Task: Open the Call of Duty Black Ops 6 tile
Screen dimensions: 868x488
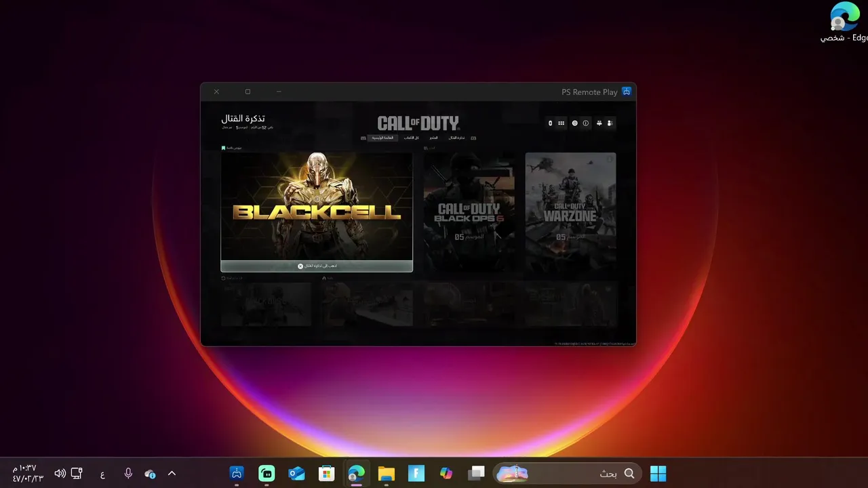Action: pos(469,211)
